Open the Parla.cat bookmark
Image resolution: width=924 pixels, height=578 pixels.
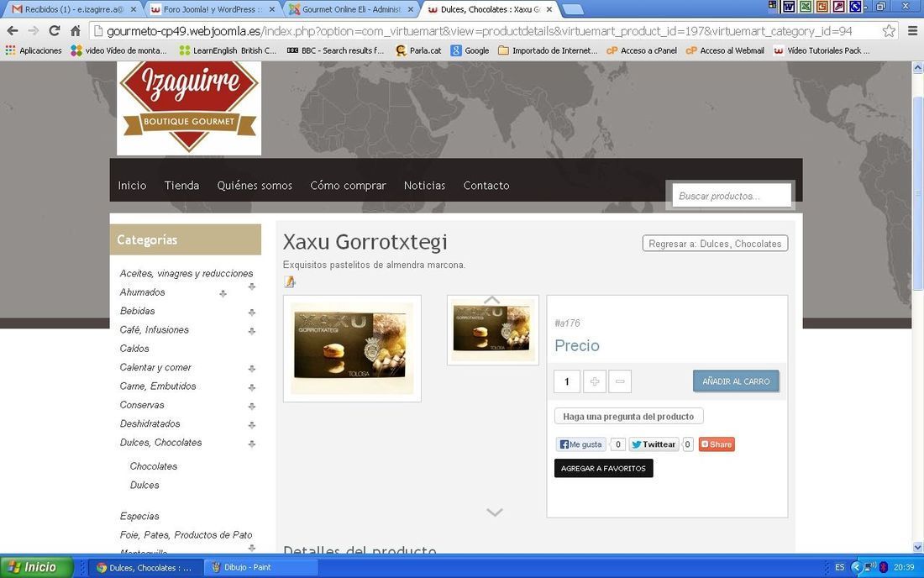tap(418, 50)
